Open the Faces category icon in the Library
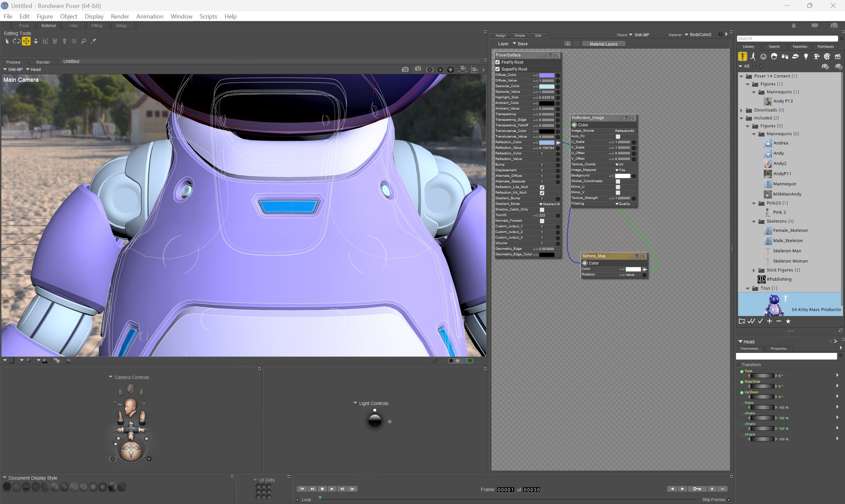The image size is (845, 504). click(763, 56)
